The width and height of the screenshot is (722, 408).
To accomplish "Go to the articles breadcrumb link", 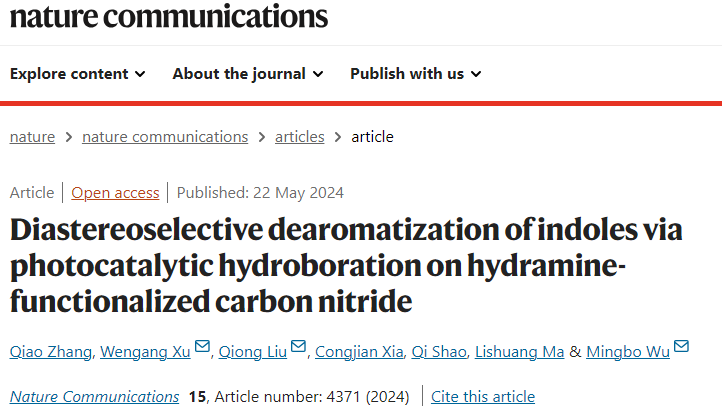I will click(x=300, y=137).
